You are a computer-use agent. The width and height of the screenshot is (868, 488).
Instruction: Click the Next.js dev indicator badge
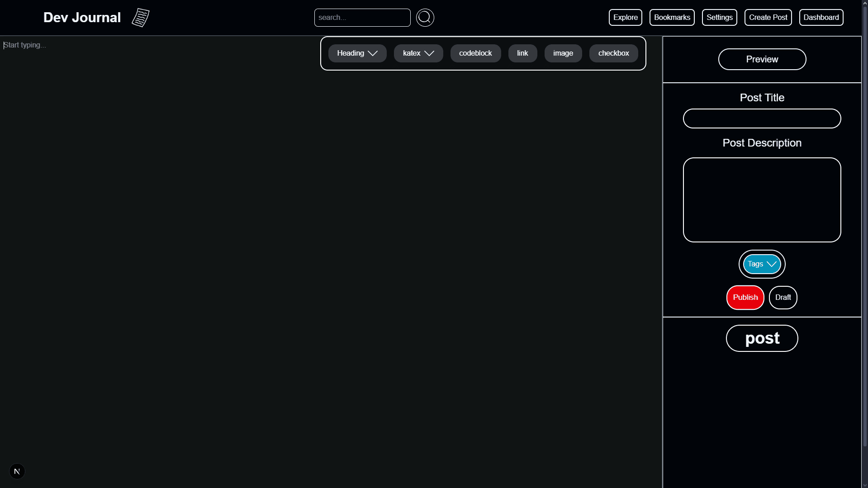[17, 471]
